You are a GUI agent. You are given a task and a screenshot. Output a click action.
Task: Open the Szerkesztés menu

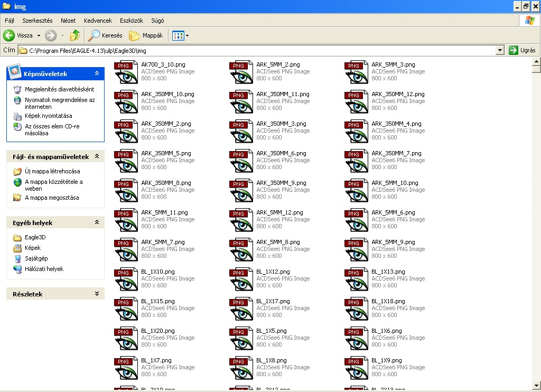click(38, 21)
